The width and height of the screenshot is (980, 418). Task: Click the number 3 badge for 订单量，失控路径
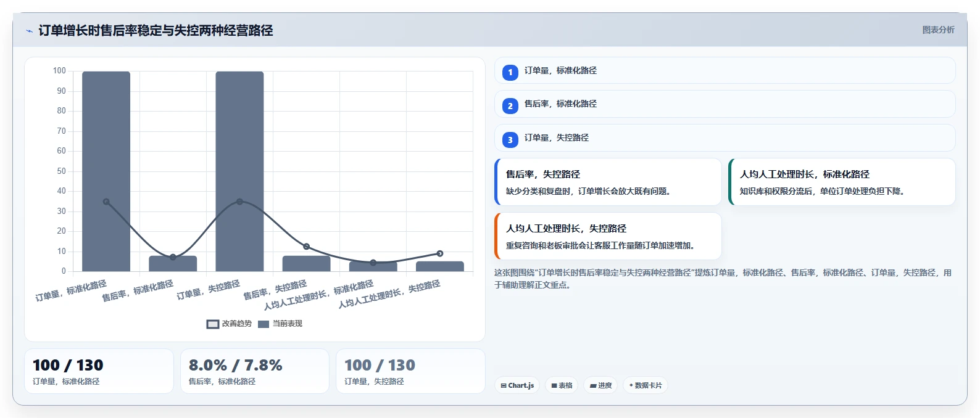(510, 140)
